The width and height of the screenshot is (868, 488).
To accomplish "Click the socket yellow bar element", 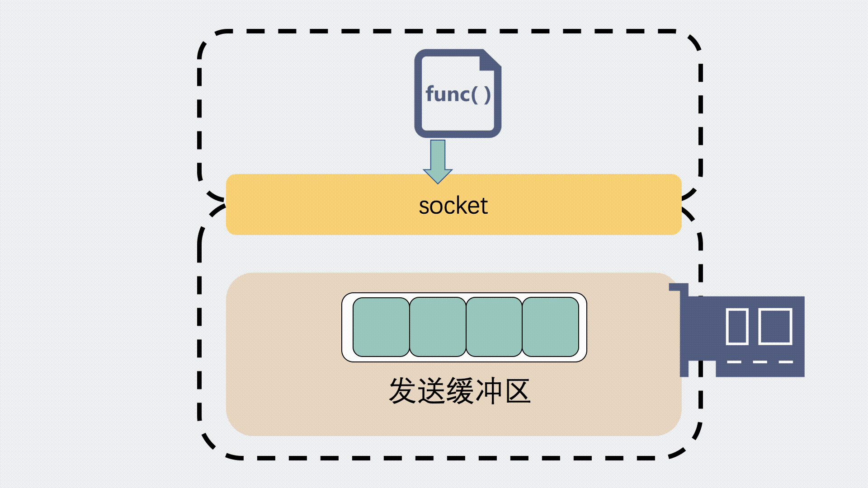I will coord(453,205).
